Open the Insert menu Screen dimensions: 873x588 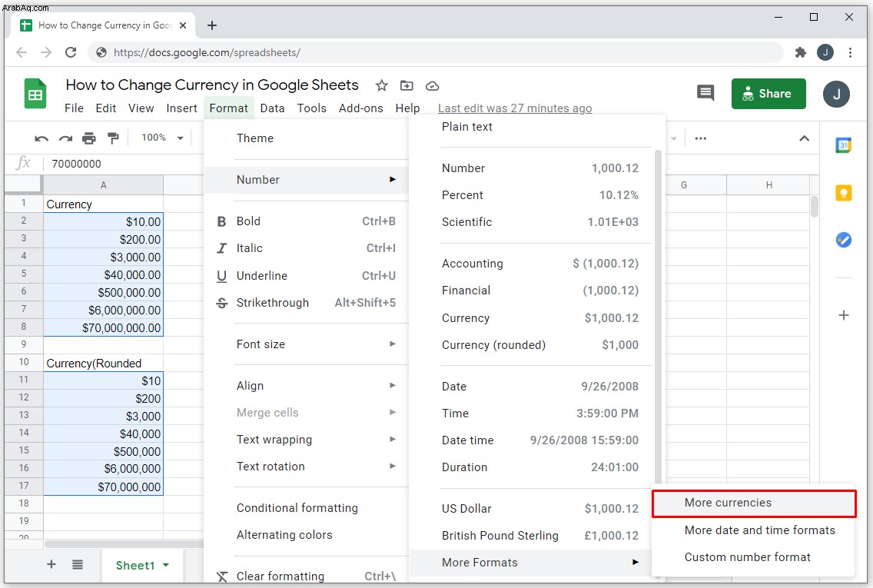tap(181, 108)
